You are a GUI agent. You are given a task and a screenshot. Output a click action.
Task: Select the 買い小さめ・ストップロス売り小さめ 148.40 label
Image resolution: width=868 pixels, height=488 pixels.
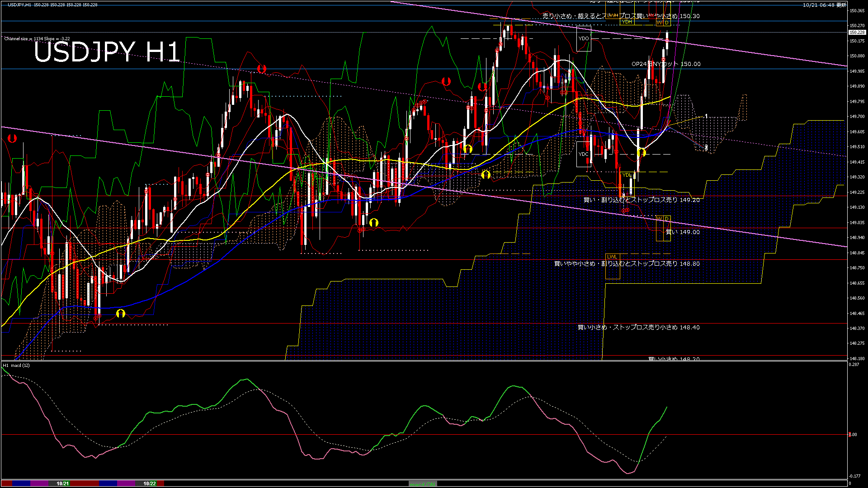click(639, 328)
